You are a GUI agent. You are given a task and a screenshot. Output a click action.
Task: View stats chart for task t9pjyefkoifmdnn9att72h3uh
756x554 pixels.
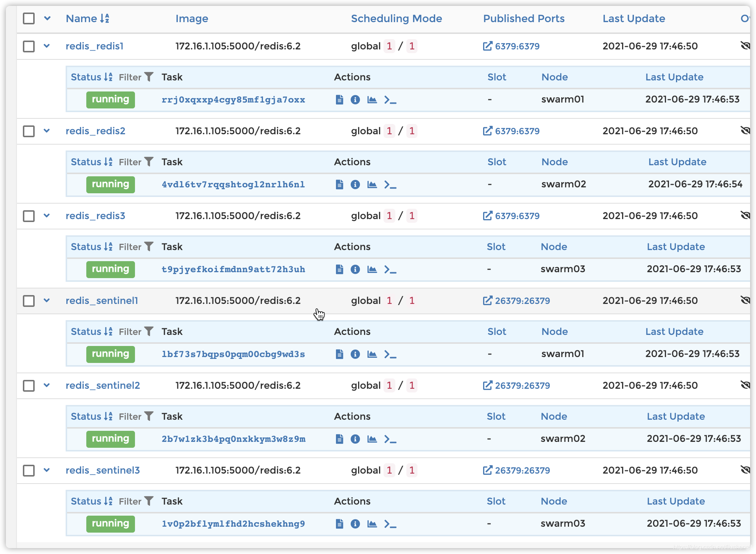372,269
